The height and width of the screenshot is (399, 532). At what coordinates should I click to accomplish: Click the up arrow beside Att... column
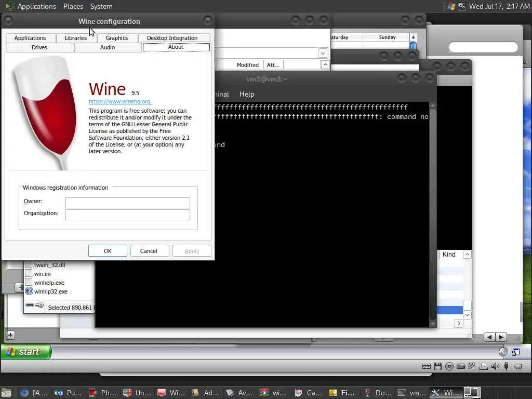point(325,65)
